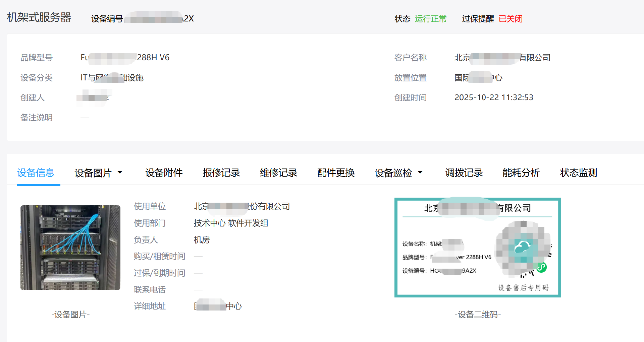Click the 设备分类 field label
Screen dimensions: 644x342
coord(37,78)
